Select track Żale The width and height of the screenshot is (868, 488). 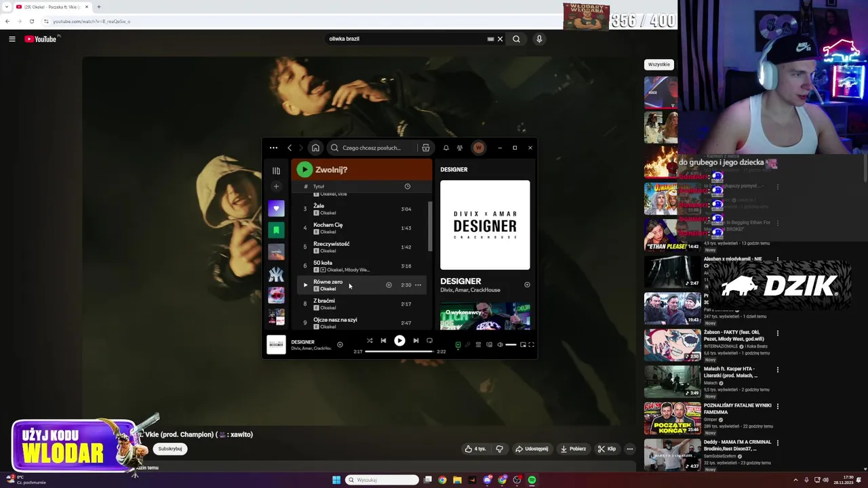coord(361,209)
